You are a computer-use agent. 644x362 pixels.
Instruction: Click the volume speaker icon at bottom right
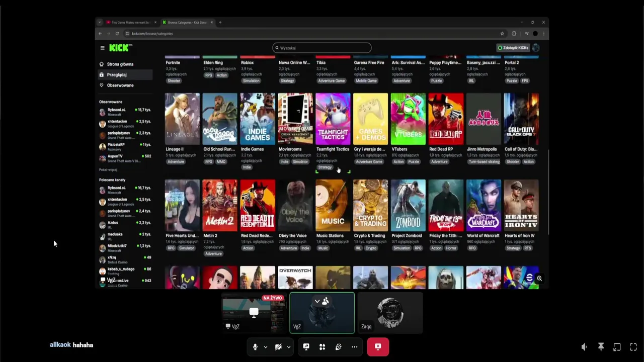point(584,347)
